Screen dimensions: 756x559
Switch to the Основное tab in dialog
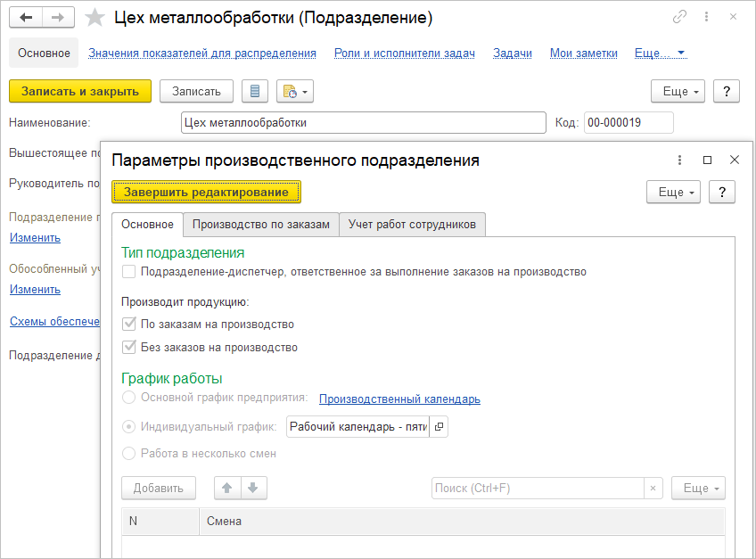click(147, 225)
